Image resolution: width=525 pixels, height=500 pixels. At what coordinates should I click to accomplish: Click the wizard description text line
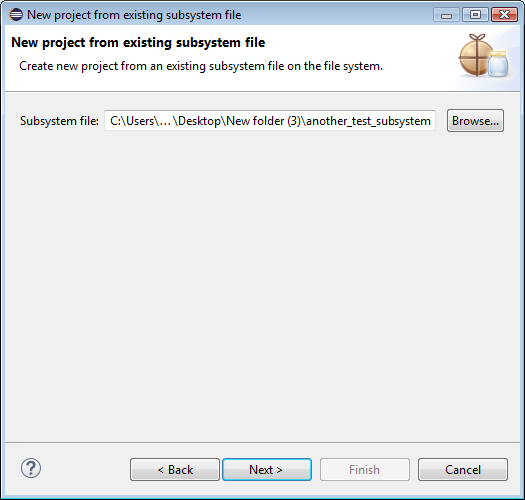pos(201,66)
